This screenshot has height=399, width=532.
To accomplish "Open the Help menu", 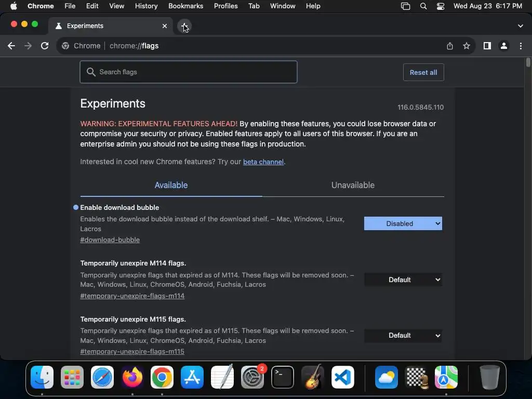I will point(313,6).
